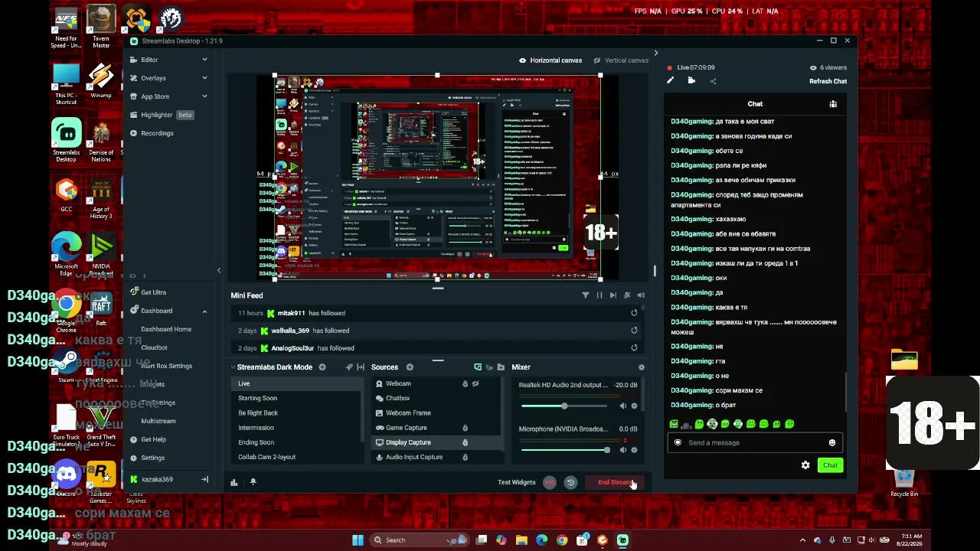Screen dimensions: 980x551
Task: Click Refresh Chat
Action: click(x=828, y=81)
